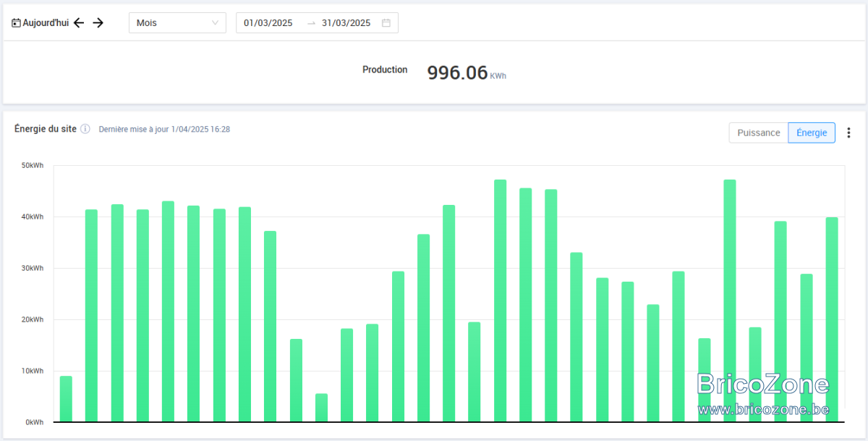Click the Aujourd'hui button
The image size is (868, 441).
[41, 23]
